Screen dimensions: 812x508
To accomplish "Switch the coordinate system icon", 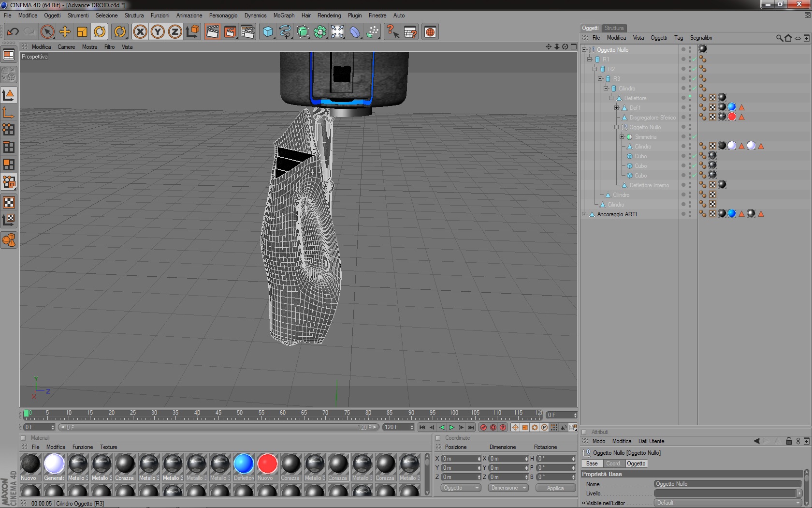I will [192, 32].
